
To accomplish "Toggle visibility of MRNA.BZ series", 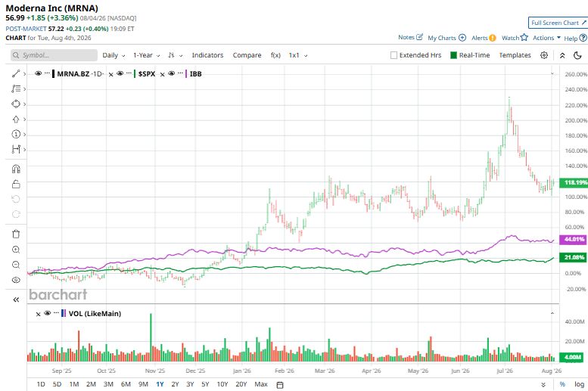I will tap(39, 73).
